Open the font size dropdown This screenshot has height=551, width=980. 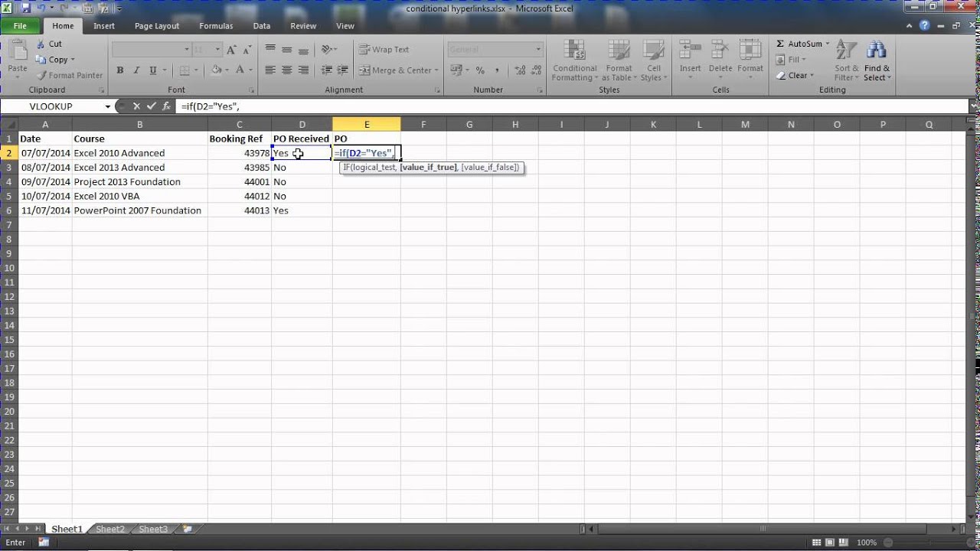coord(218,50)
